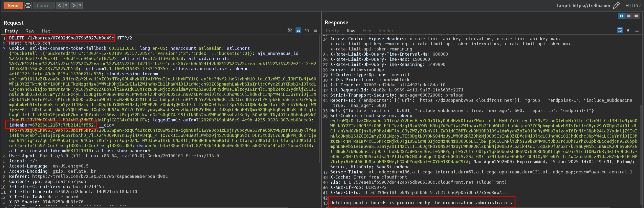The image size is (644, 208).
Task: Switch Response view to Hex tab
Action: 367,31
